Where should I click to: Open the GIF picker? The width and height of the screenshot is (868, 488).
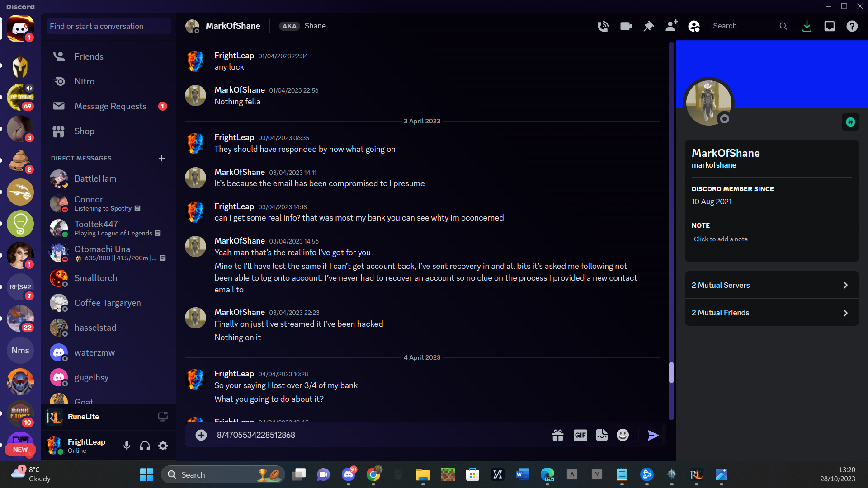click(580, 435)
